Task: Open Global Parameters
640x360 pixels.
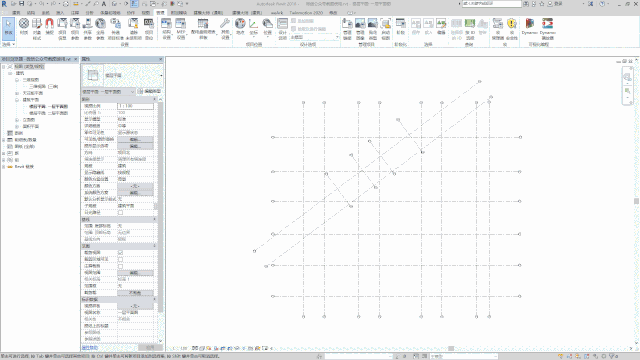Action: [x=100, y=29]
